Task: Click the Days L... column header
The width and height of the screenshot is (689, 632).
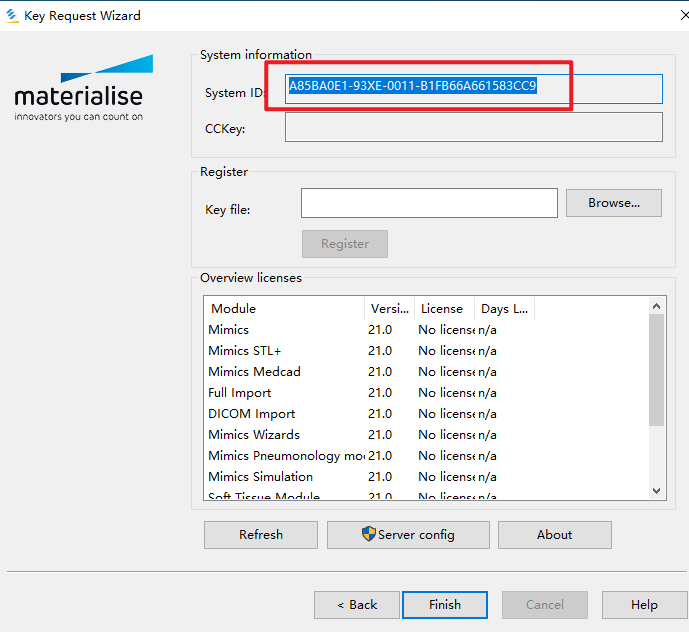Action: tap(504, 308)
